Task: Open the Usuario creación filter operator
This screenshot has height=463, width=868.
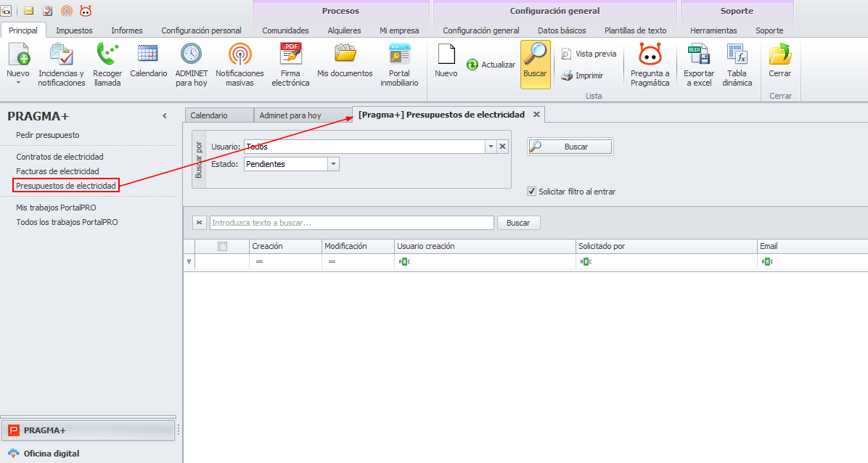Action: [x=404, y=261]
